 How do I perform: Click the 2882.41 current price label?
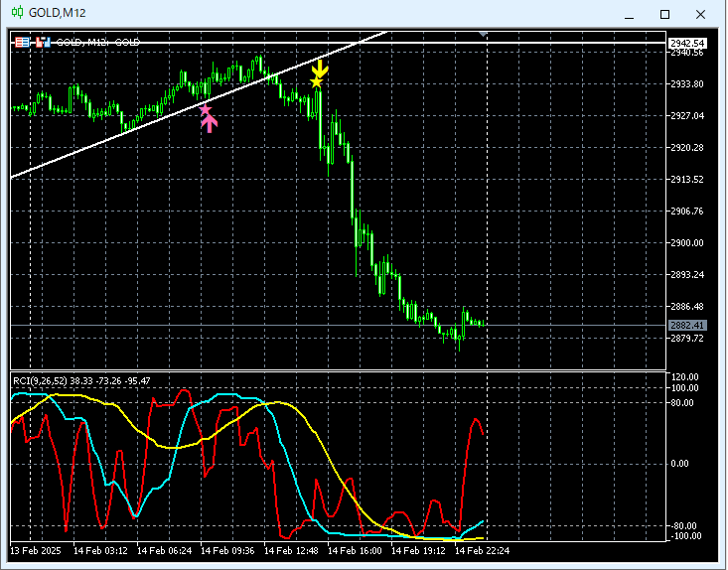(x=687, y=326)
